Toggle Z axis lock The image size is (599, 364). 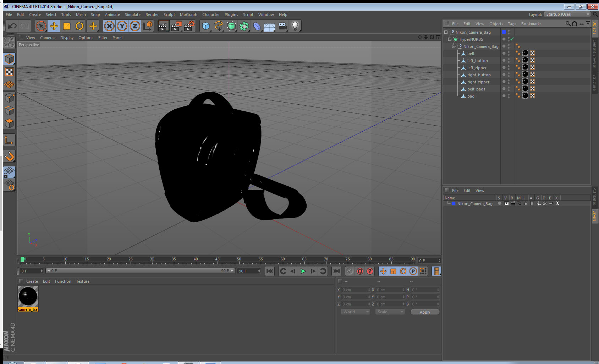[135, 26]
